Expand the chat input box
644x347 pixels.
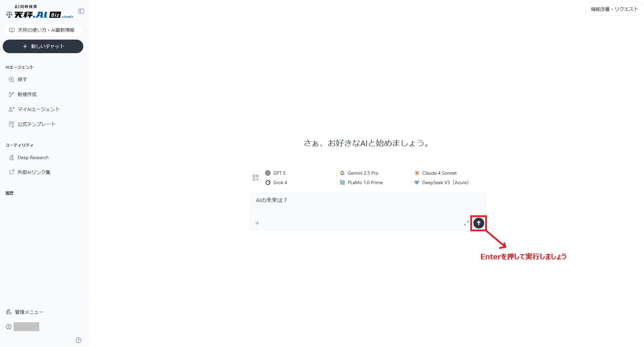tap(466, 223)
